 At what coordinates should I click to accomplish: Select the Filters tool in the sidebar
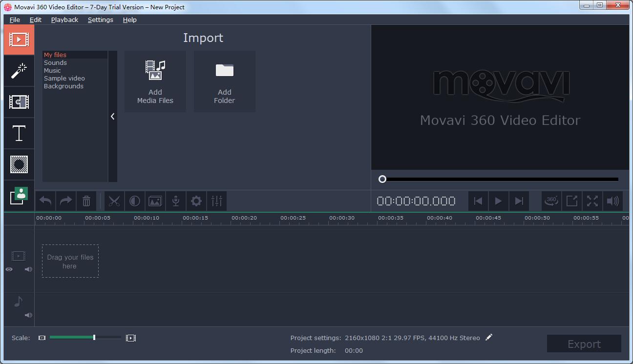click(x=19, y=71)
